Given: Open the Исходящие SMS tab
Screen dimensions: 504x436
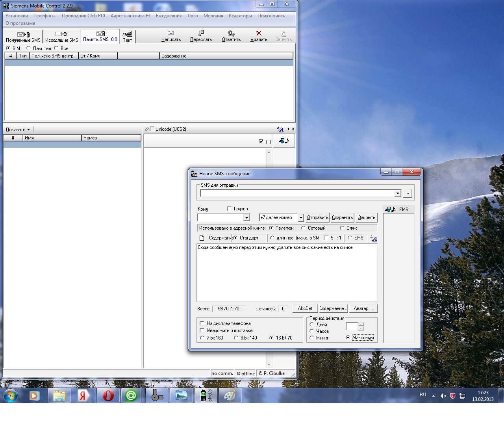Looking at the screenshot, I should tap(61, 37).
